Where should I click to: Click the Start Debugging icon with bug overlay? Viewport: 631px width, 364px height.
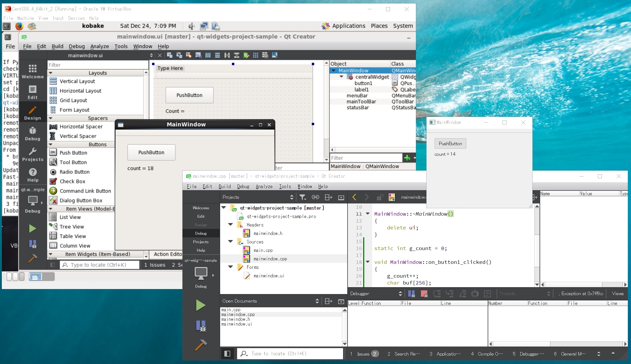pyautogui.click(x=201, y=326)
